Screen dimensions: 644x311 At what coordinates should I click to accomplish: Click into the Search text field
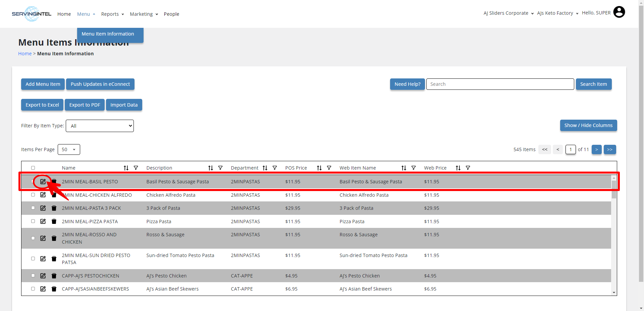click(x=500, y=84)
